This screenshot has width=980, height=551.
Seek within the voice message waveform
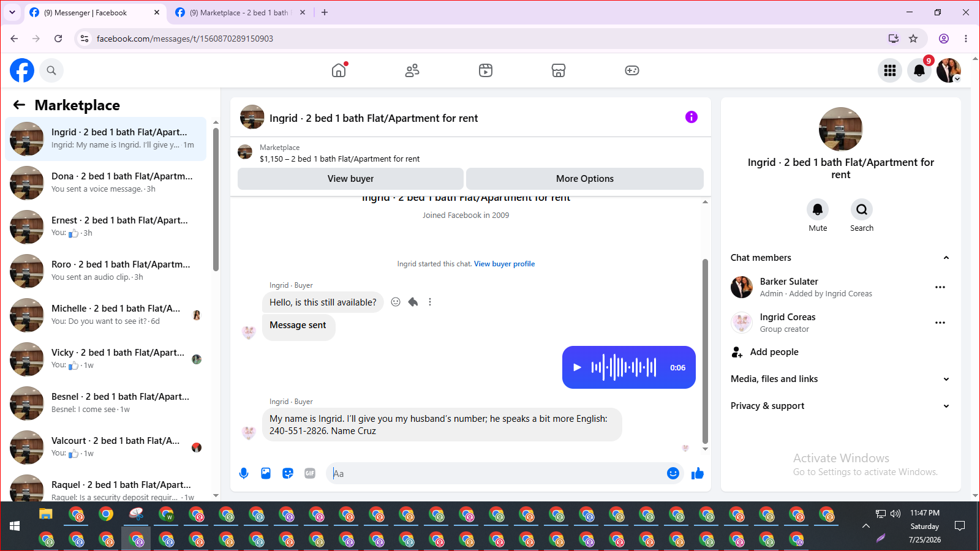624,367
